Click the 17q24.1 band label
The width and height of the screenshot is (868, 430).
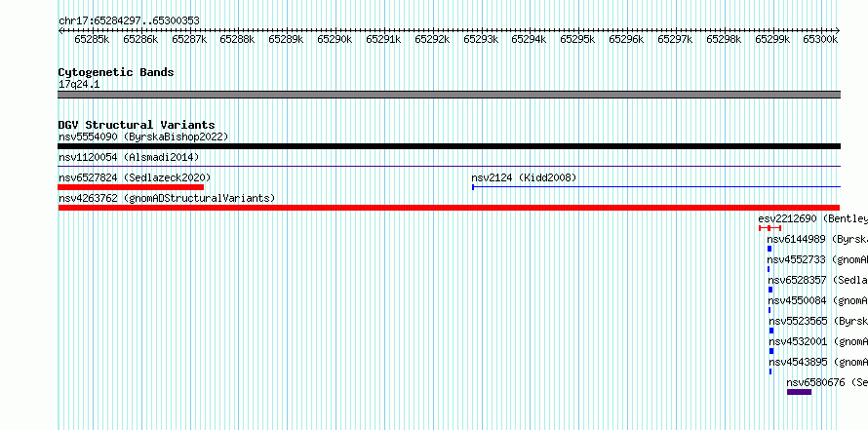[79, 85]
